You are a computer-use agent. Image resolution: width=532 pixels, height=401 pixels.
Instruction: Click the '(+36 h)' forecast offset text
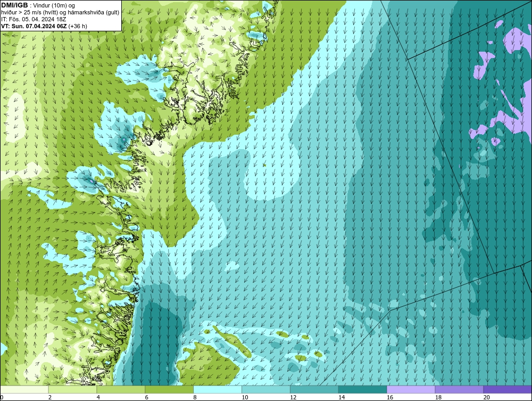click(78, 26)
